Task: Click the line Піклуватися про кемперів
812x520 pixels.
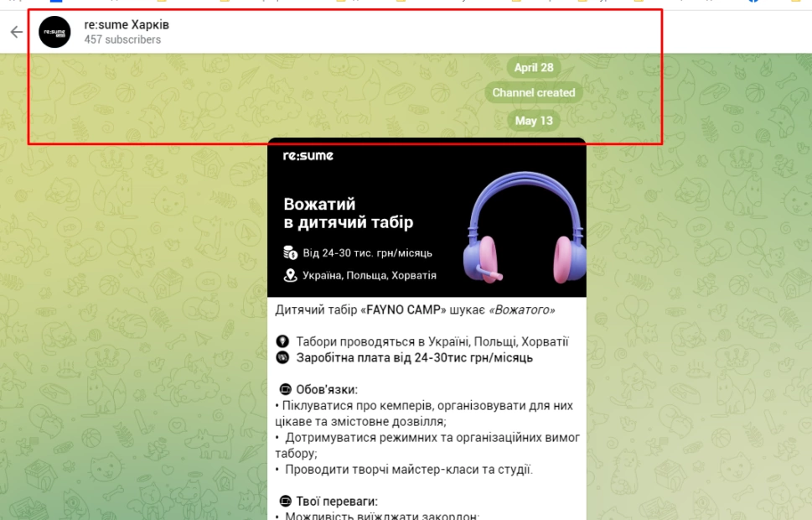Action: 424,413
